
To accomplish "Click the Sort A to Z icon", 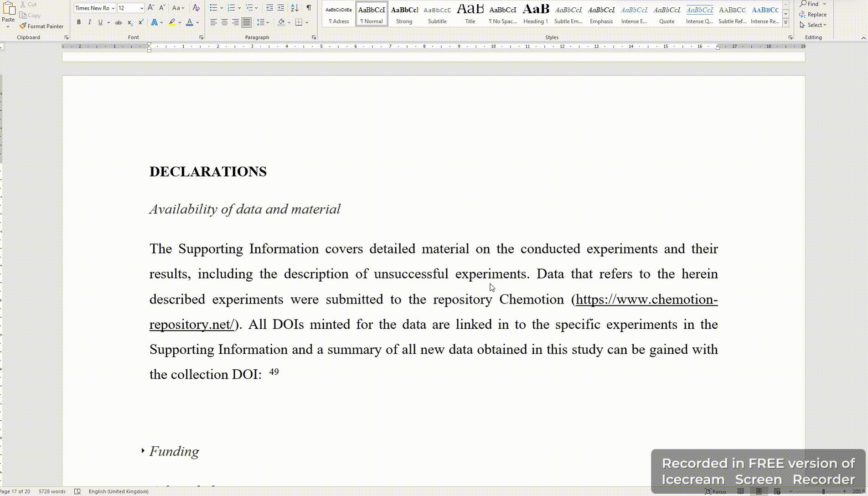I will pyautogui.click(x=294, y=8).
